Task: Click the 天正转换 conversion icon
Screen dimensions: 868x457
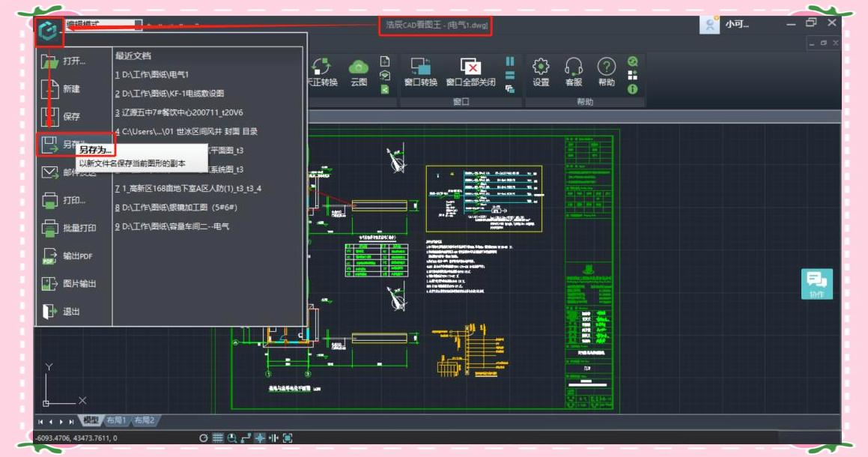Action: [x=322, y=70]
